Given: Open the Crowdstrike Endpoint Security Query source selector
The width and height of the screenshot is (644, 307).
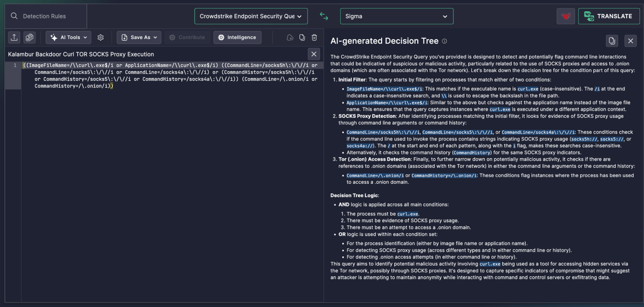Looking at the screenshot, I should pyautogui.click(x=251, y=16).
